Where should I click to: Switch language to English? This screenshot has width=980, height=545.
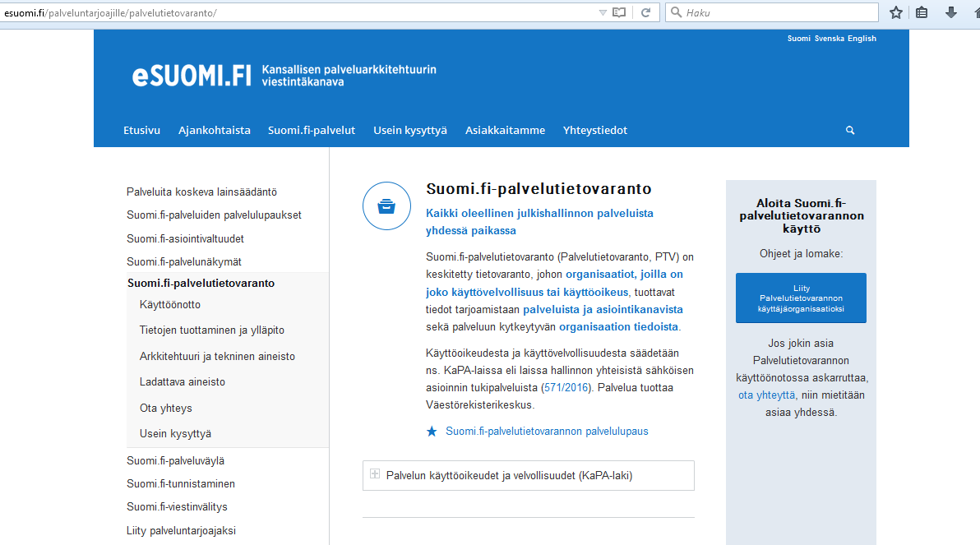point(862,38)
